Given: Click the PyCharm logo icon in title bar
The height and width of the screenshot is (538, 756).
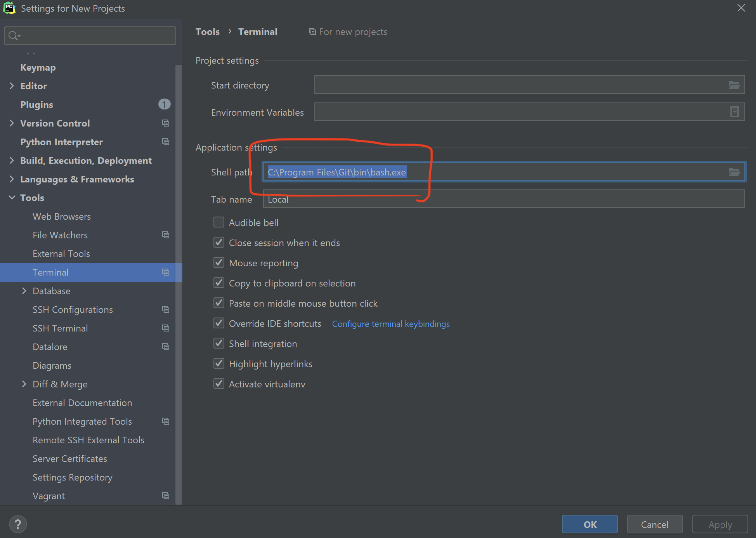Looking at the screenshot, I should click(x=9, y=8).
